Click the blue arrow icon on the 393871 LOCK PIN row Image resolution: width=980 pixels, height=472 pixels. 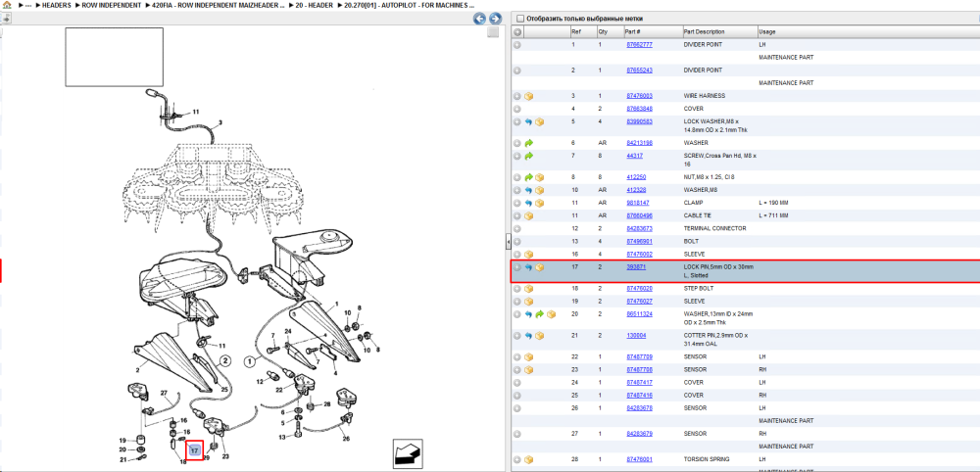(x=528, y=267)
